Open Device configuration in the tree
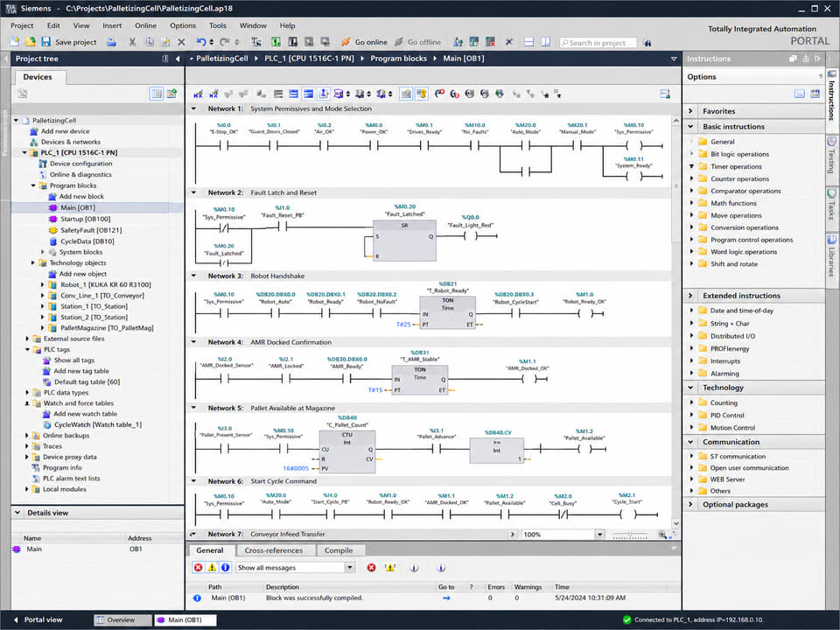 [x=80, y=164]
